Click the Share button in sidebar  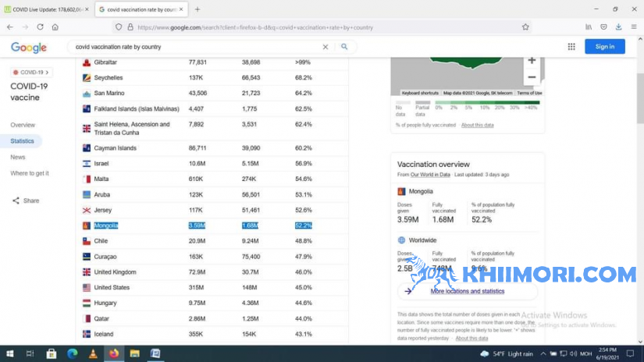(26, 201)
